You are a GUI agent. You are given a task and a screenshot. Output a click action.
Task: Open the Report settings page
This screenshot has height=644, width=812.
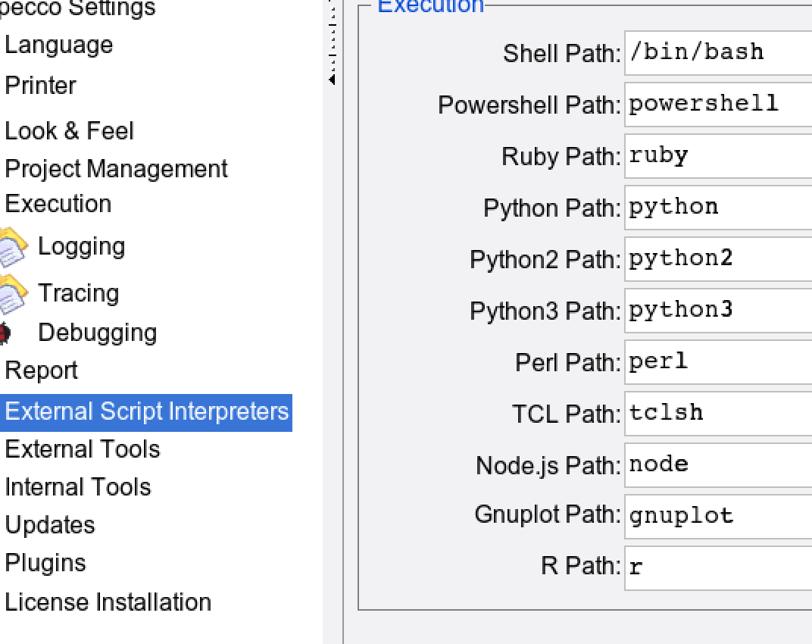(x=41, y=370)
